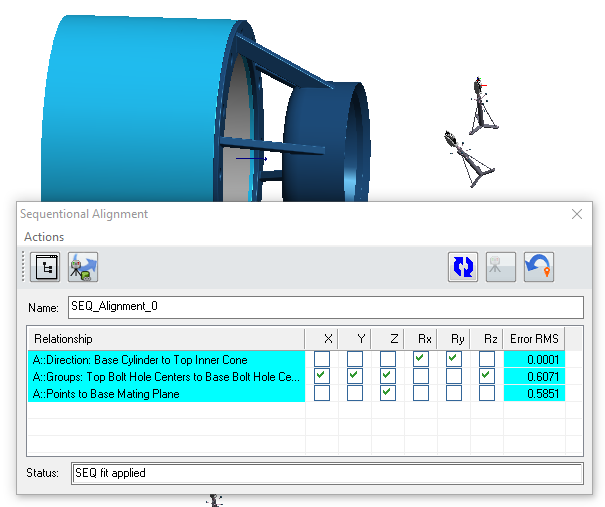The height and width of the screenshot is (507, 605).
Task: Click the undo arrow with location pin icon
Action: click(539, 267)
